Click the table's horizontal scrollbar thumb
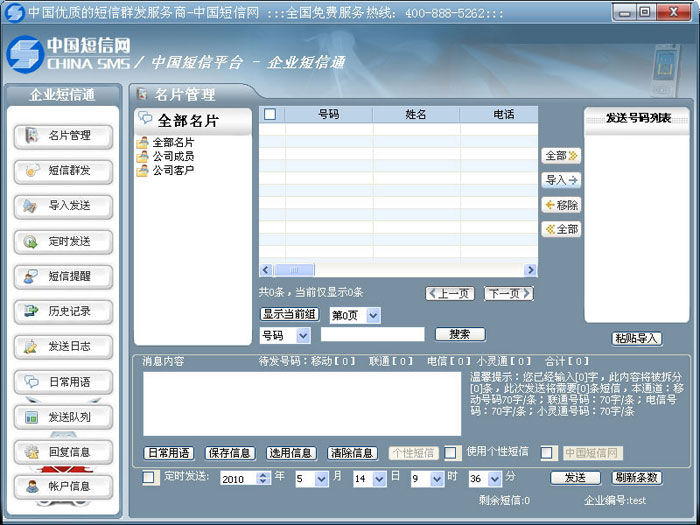This screenshot has height=525, width=700. (294, 270)
